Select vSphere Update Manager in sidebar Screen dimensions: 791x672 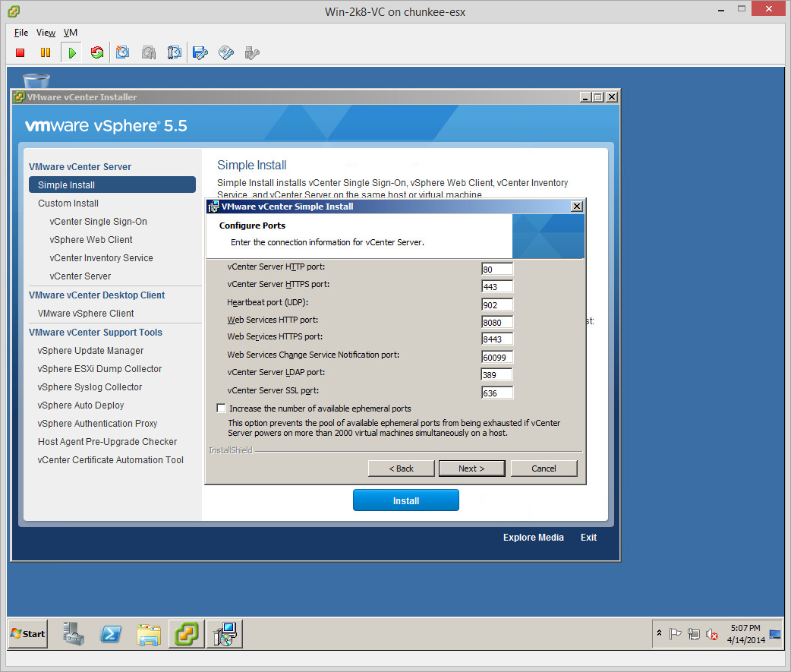(x=90, y=351)
